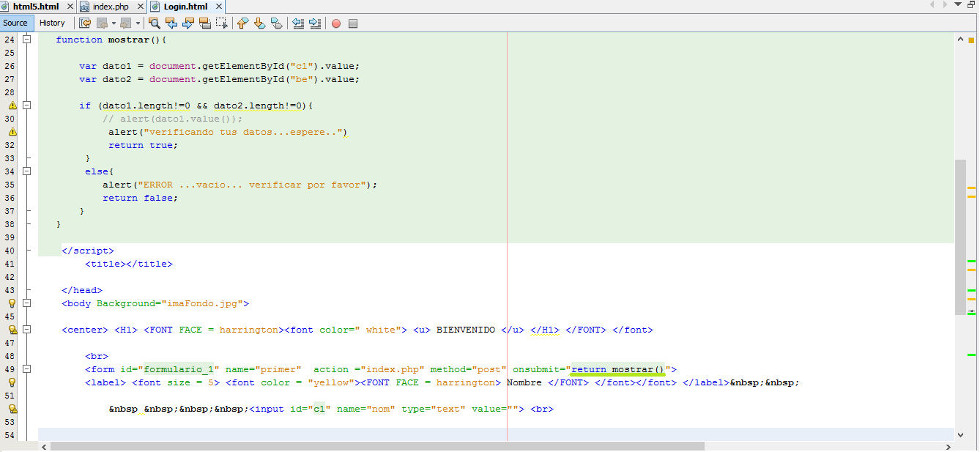Click the warning icon on line 29

tap(12, 105)
